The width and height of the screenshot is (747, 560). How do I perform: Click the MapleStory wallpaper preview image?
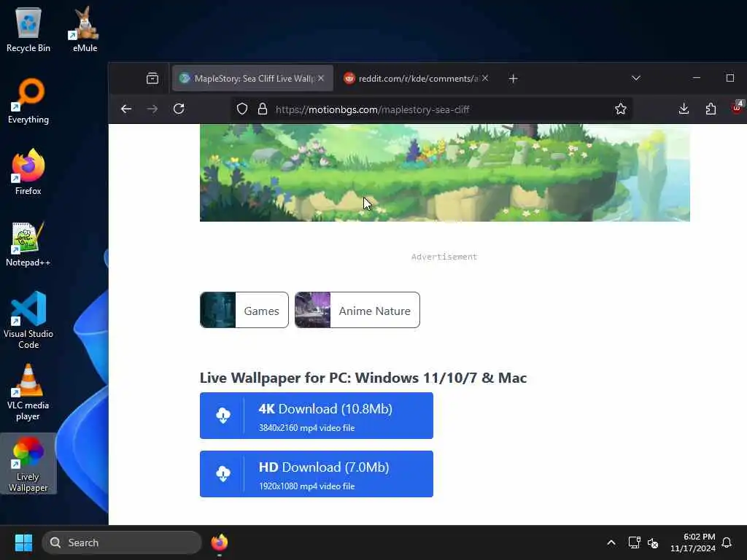coord(445,172)
